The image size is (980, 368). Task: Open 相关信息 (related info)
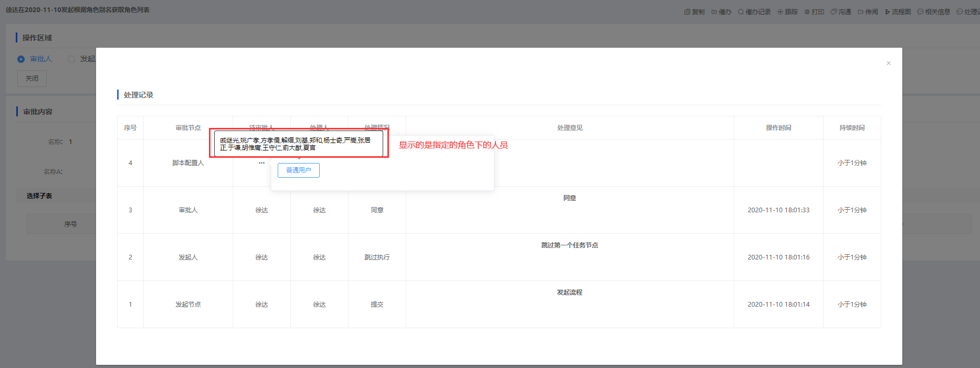pyautogui.click(x=933, y=12)
